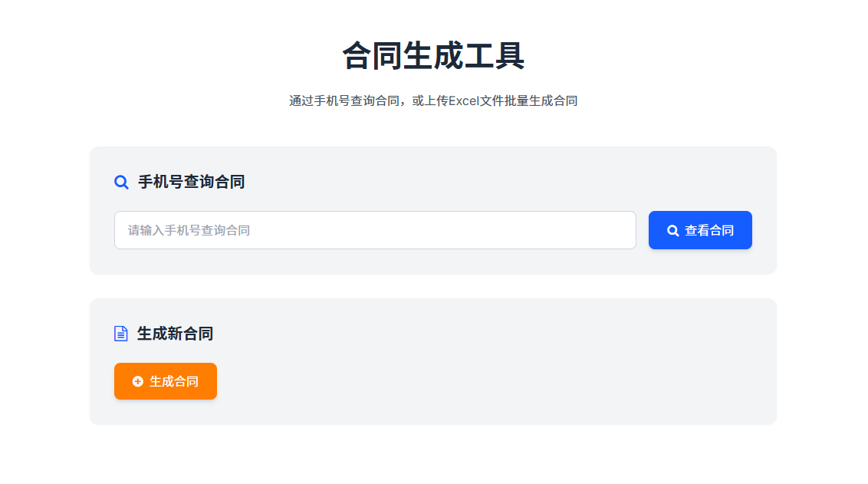The height and width of the screenshot is (484, 868).
Task: Select the 请输入手机号查询合同 placeholder text box
Action: click(375, 229)
